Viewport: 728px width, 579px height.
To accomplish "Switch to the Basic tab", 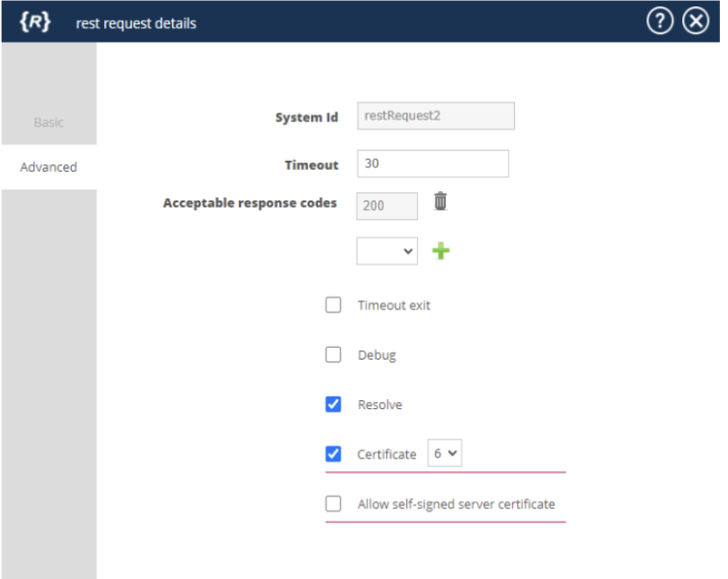I will [x=49, y=122].
